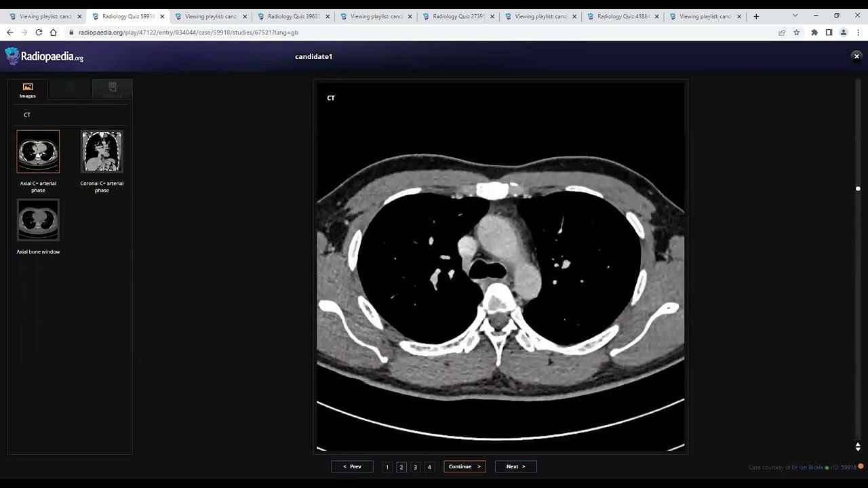Click the share page icon in address bar
The height and width of the screenshot is (488, 868).
coord(782,33)
